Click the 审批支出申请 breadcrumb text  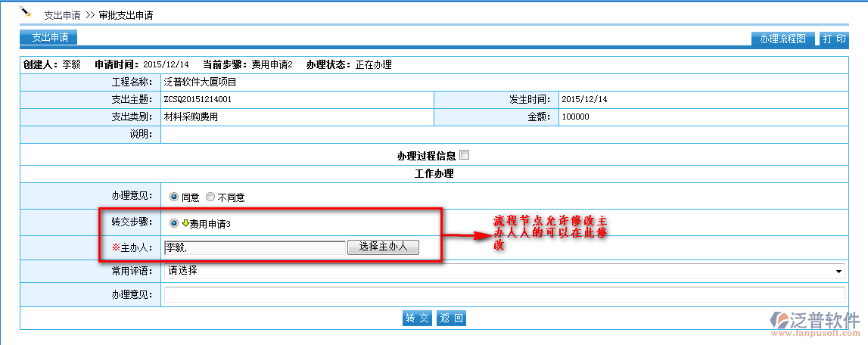coord(126,15)
